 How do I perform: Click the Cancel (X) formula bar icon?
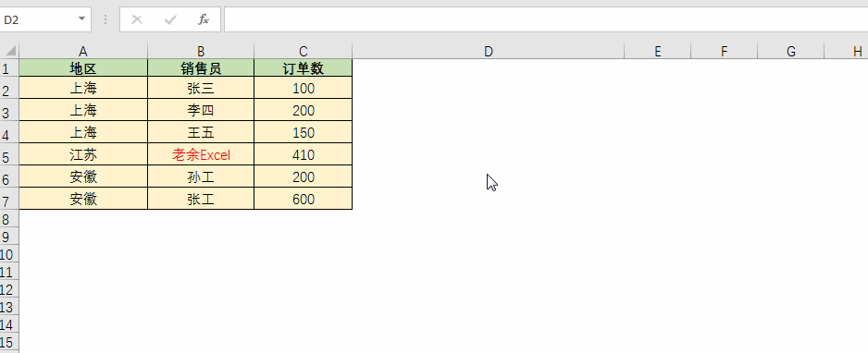pyautogui.click(x=137, y=20)
